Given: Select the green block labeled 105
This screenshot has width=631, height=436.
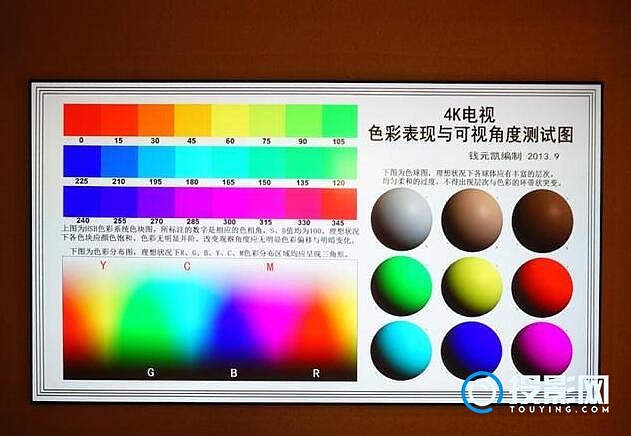Looking at the screenshot, I should coord(340,120).
